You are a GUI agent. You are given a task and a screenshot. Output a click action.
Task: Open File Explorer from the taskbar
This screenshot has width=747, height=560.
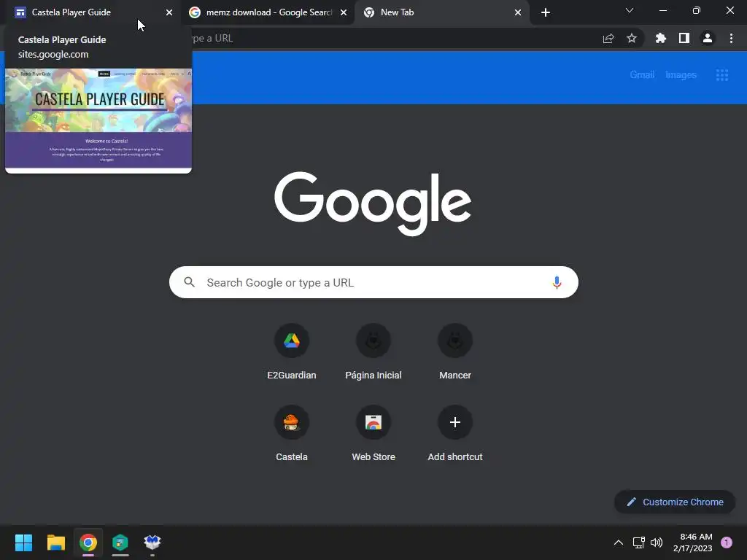55,542
